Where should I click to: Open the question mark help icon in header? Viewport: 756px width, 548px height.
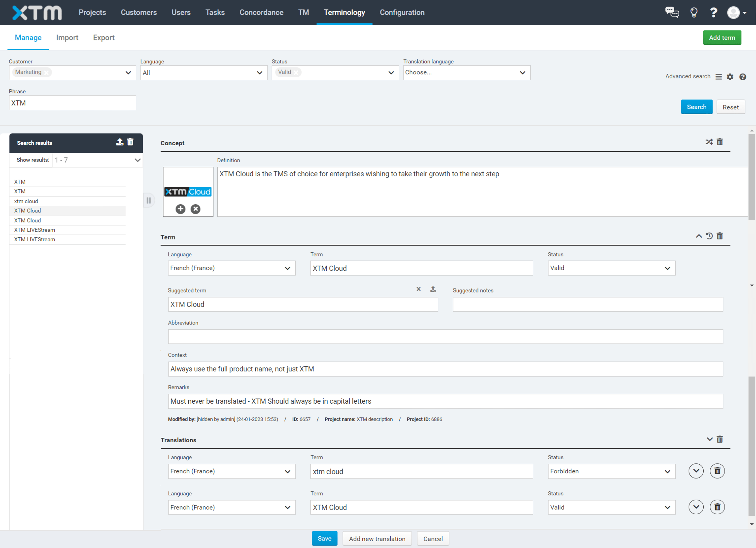coord(714,12)
